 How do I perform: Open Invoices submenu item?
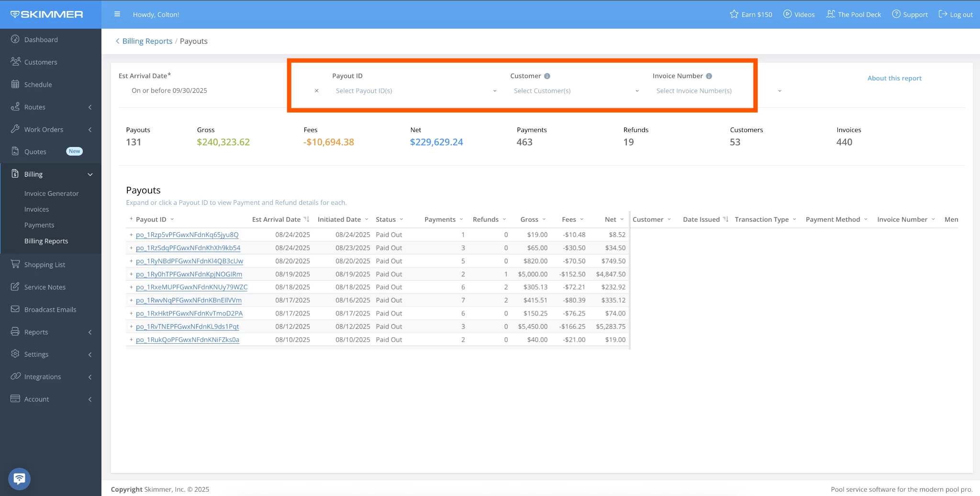coord(37,209)
